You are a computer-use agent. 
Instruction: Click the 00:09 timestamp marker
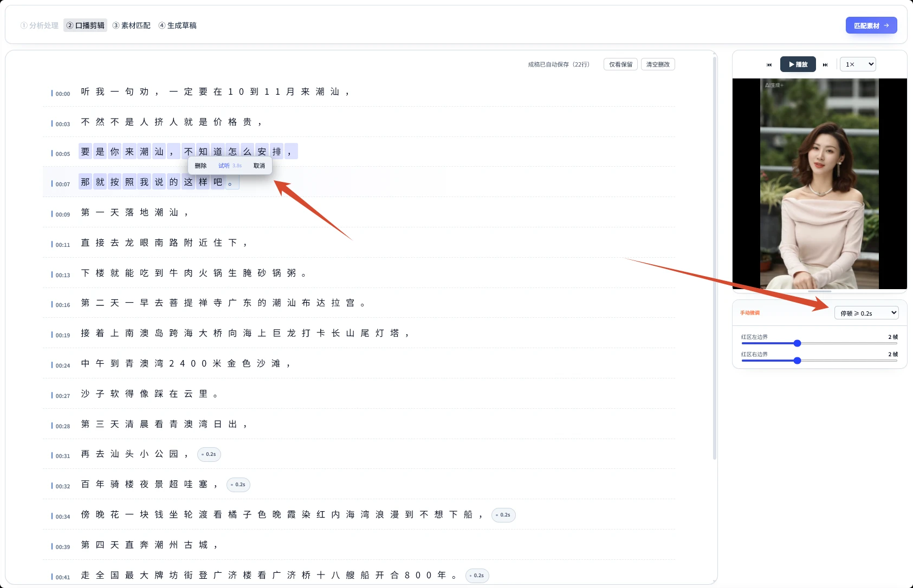click(61, 214)
